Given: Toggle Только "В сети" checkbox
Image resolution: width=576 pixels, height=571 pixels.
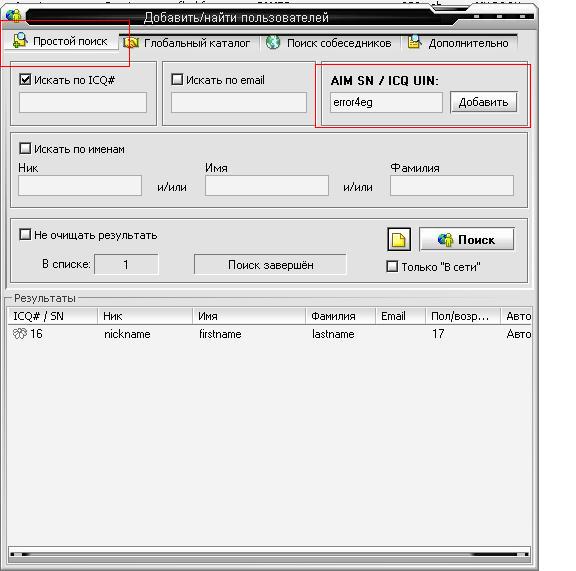Looking at the screenshot, I should click(x=392, y=266).
